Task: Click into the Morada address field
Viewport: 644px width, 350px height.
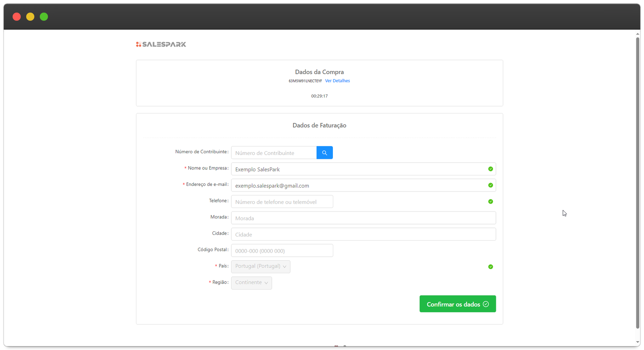Action: tap(363, 218)
